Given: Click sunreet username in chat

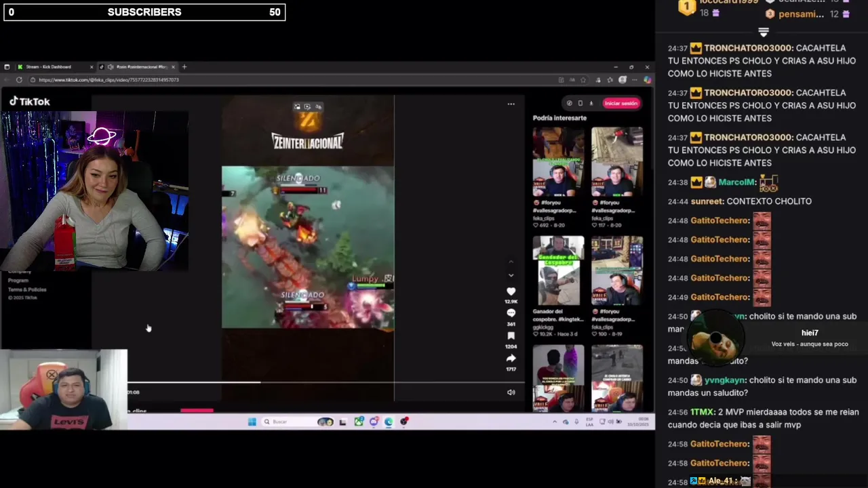Looking at the screenshot, I should [707, 201].
